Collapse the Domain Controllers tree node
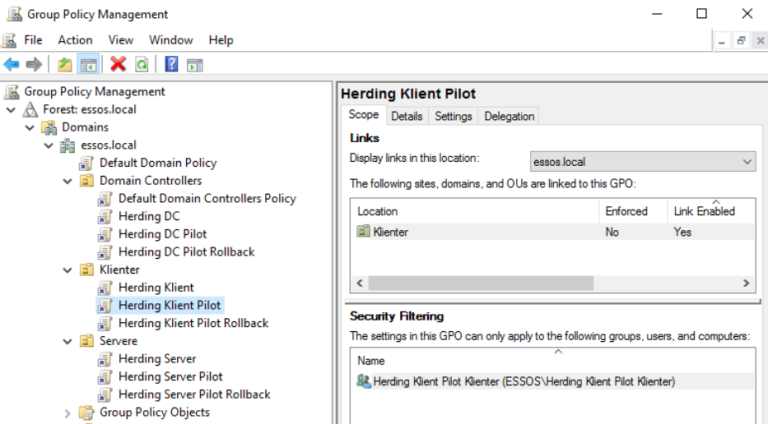The height and width of the screenshot is (424, 768). click(67, 181)
